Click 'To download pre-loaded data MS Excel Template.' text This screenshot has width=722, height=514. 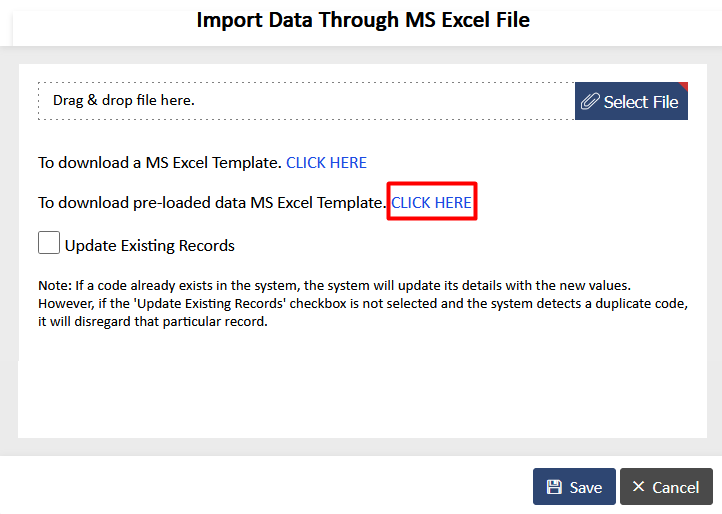pos(212,203)
